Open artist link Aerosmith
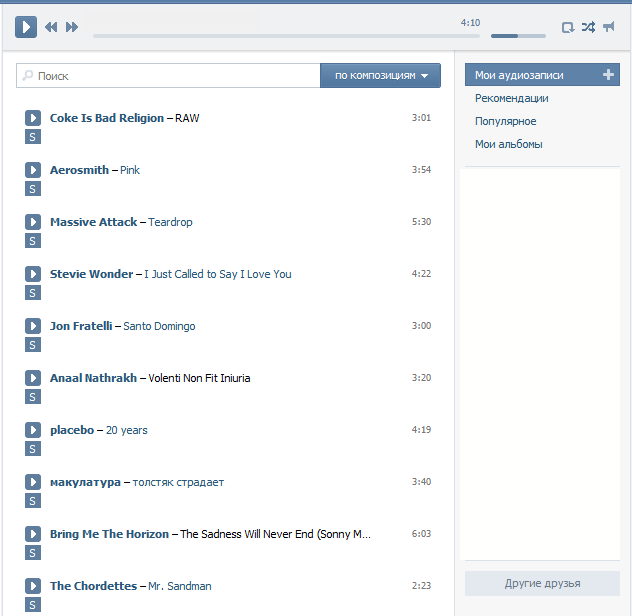The image size is (632, 616). click(79, 170)
